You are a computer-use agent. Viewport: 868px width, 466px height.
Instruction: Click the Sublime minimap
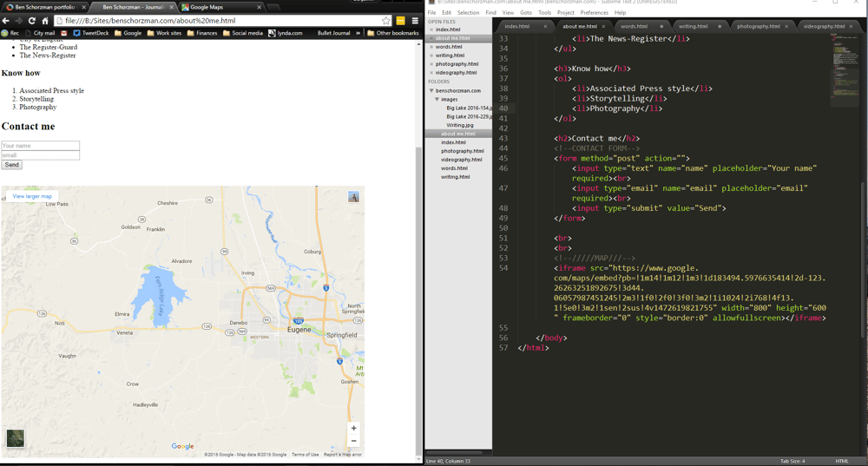pyautogui.click(x=845, y=69)
